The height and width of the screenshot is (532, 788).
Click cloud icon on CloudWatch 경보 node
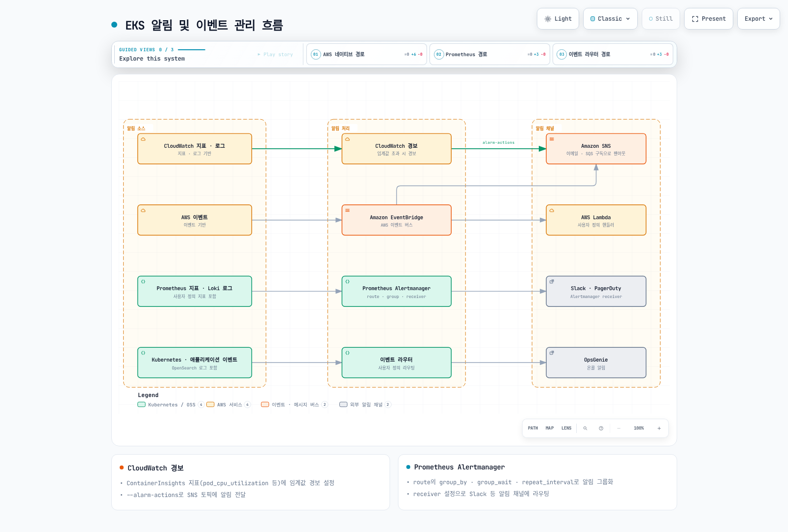click(x=347, y=139)
